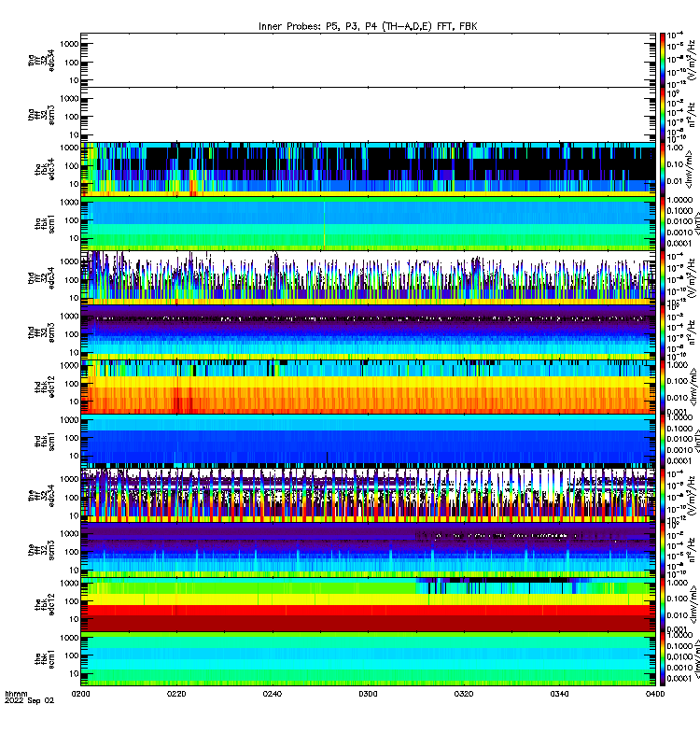Screen dimensions: 700x747
Task: Click the 10 tick label of the fbk scm1
Action: click(x=74, y=673)
